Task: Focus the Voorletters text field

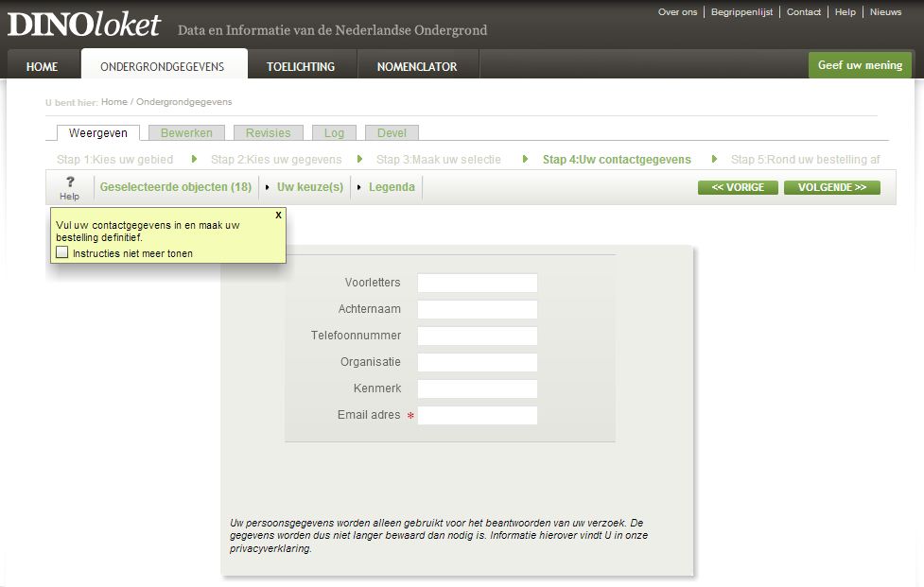Action: 477,284
